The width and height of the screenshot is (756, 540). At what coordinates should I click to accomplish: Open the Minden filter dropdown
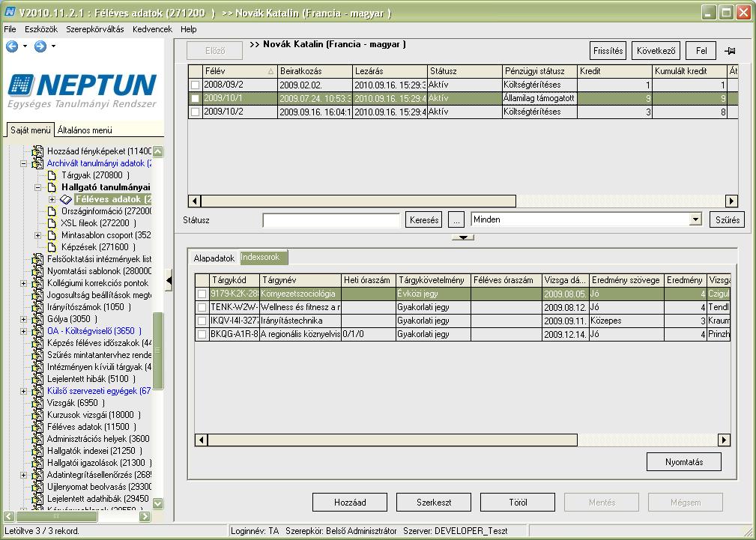point(695,220)
